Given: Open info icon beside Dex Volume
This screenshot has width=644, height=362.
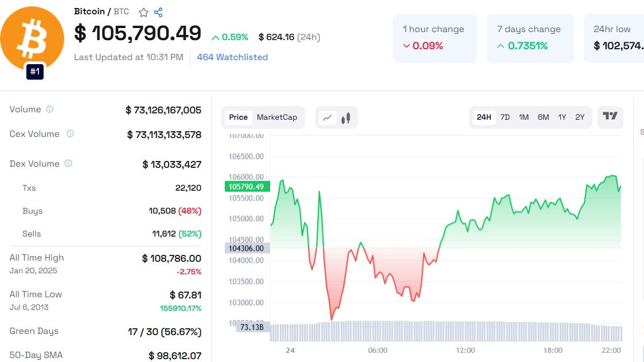Looking at the screenshot, I should pos(68,163).
